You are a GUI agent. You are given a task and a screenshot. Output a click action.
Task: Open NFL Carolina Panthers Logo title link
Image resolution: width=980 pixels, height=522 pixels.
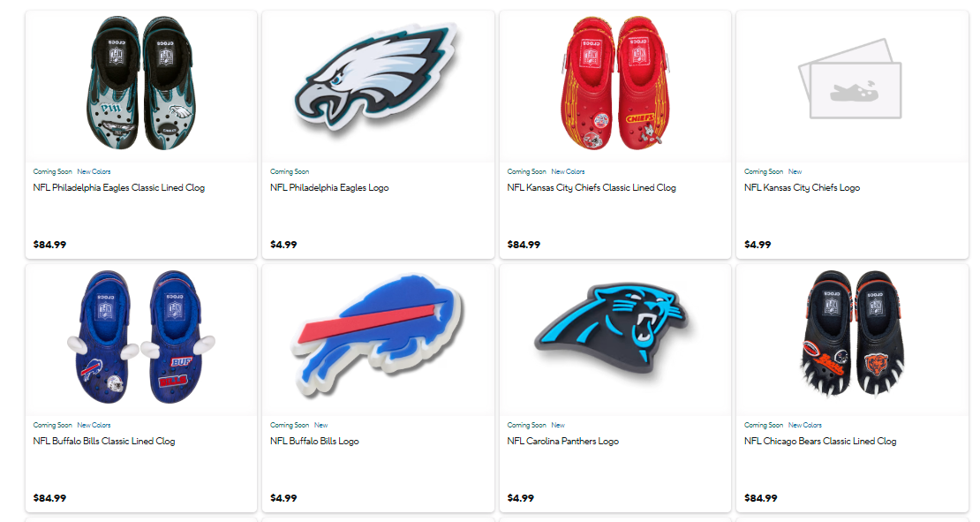pyautogui.click(x=562, y=441)
